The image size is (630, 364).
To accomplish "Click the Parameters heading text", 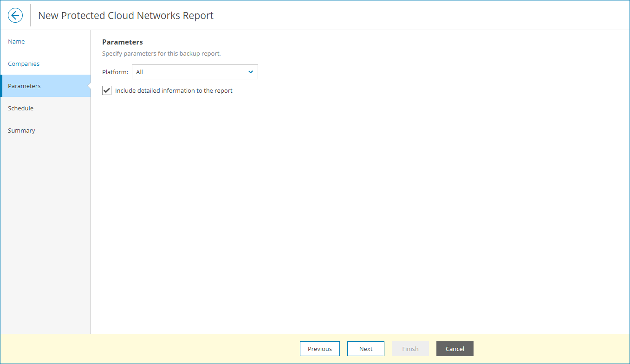I will 122,42.
